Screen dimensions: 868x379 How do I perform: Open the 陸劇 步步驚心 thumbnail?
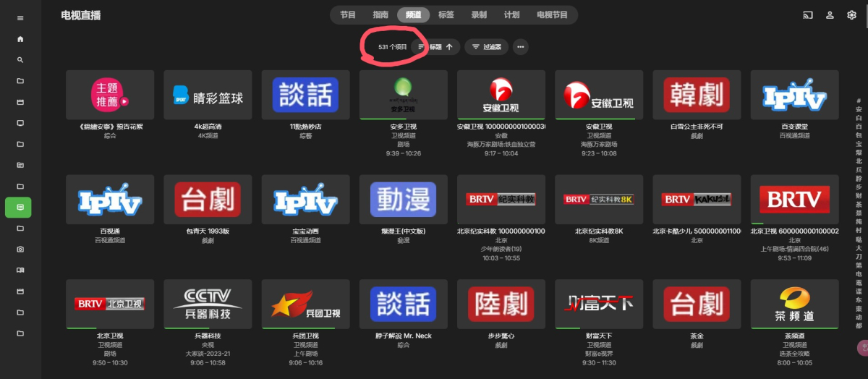coord(501,305)
